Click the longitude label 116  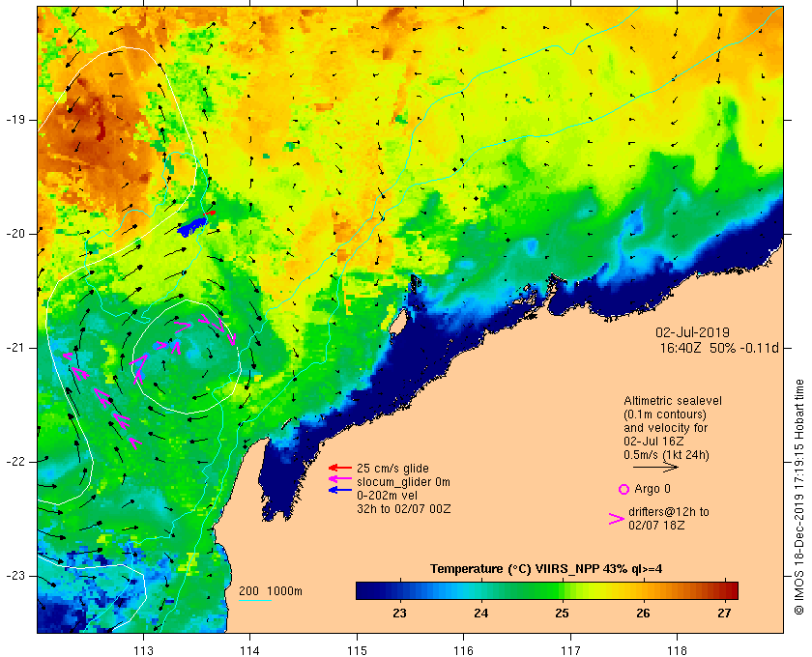(463, 650)
